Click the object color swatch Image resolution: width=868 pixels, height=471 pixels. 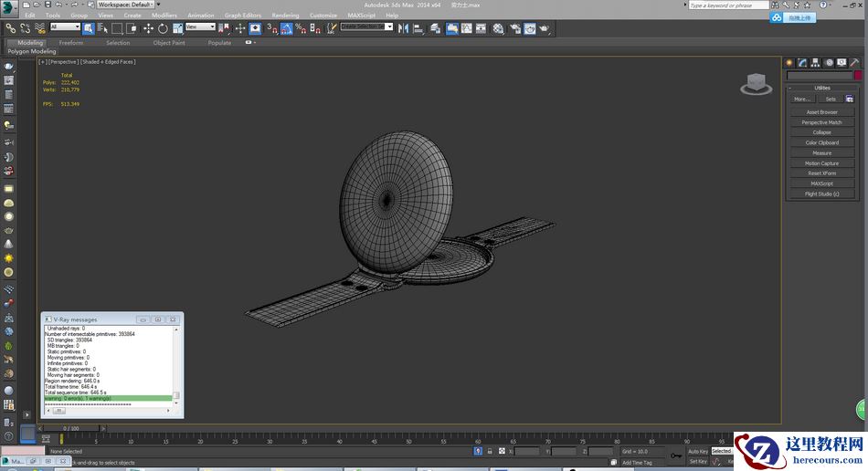tap(858, 76)
